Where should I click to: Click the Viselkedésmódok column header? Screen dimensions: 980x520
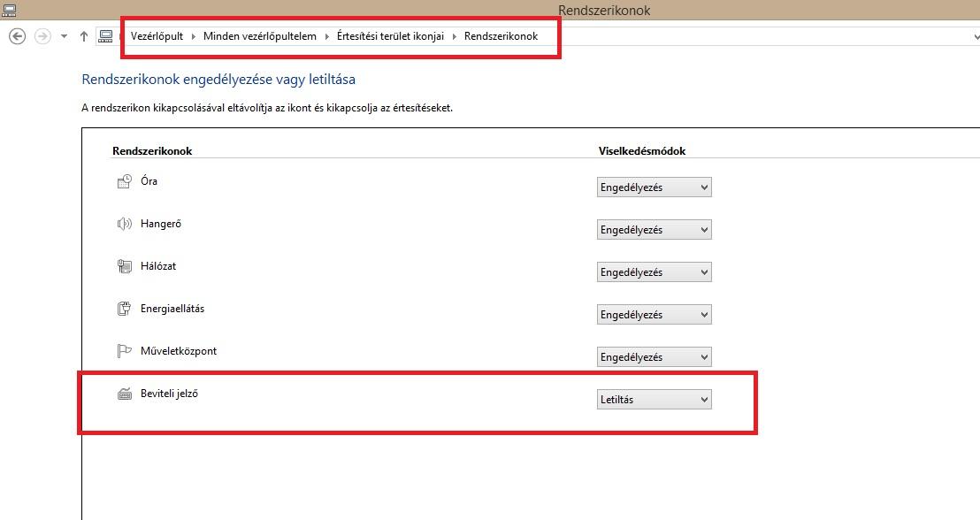(x=642, y=150)
